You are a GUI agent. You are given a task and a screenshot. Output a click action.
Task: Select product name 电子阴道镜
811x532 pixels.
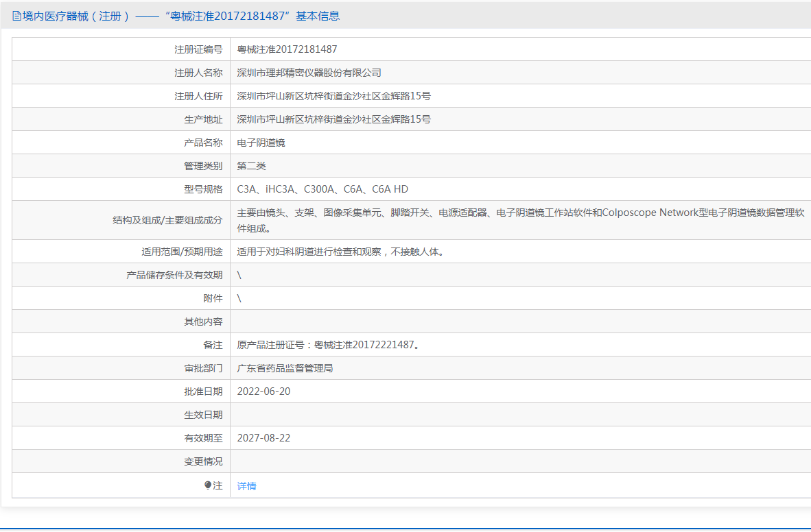(x=261, y=143)
